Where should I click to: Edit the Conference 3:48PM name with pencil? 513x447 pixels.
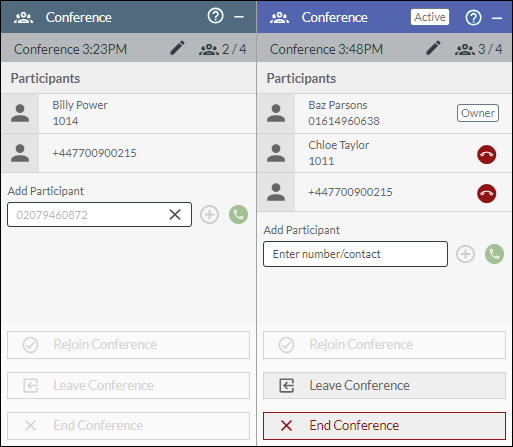433,48
